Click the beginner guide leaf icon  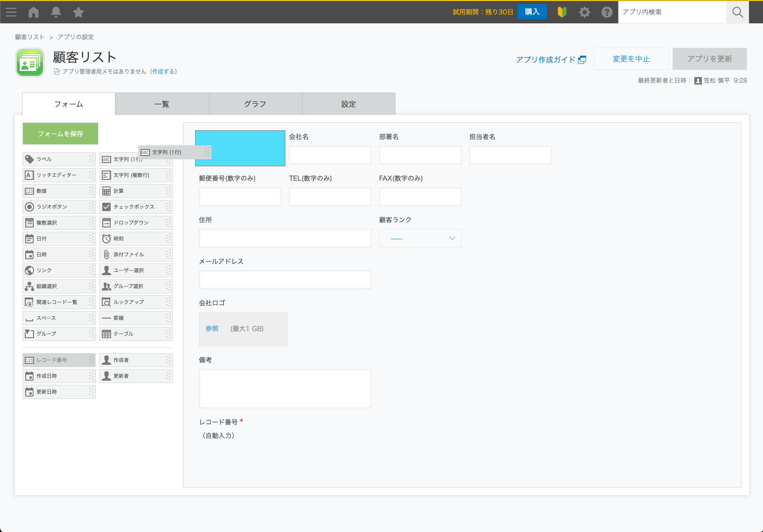point(562,12)
